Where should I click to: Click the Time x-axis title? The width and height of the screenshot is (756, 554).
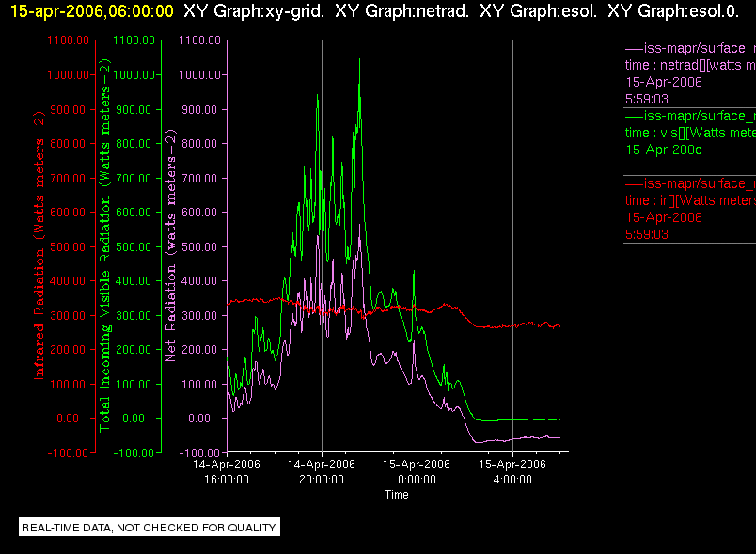pos(396,495)
